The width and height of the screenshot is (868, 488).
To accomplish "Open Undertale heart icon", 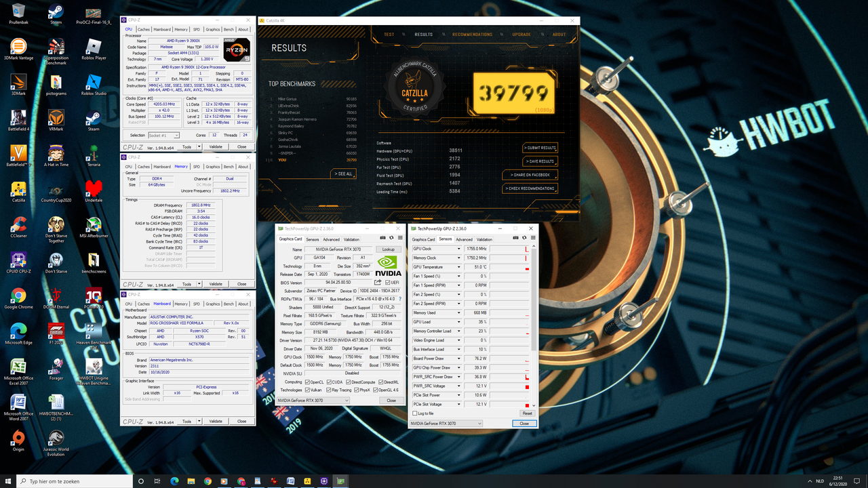I will point(94,192).
